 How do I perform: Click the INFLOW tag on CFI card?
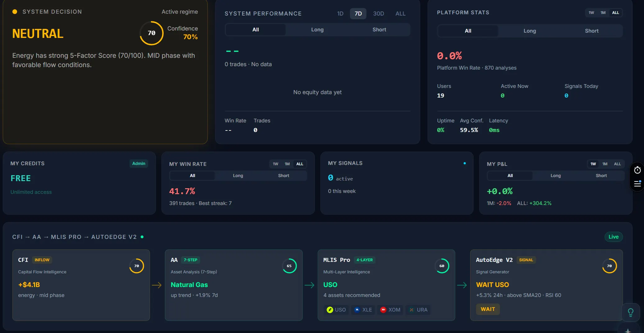[42, 260]
